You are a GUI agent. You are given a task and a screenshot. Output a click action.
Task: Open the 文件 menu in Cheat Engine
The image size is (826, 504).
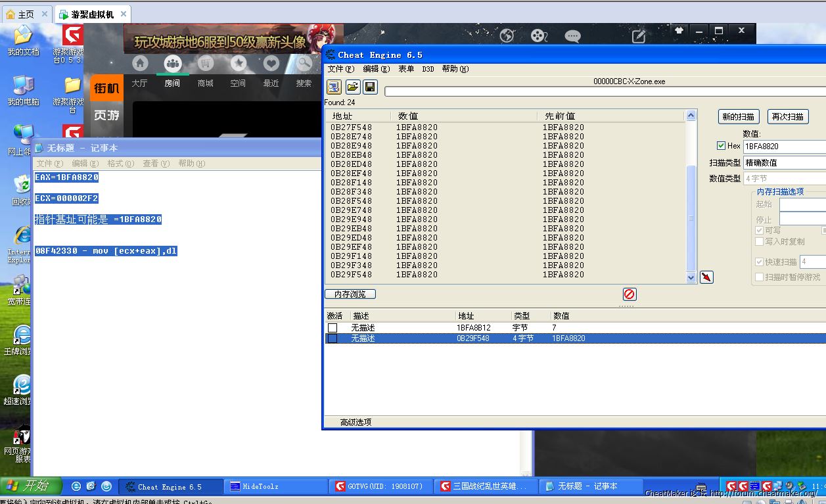point(340,69)
